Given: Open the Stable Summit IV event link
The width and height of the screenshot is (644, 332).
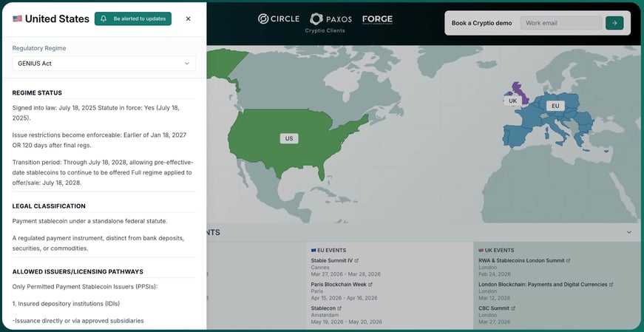Looking at the screenshot, I should [x=332, y=260].
